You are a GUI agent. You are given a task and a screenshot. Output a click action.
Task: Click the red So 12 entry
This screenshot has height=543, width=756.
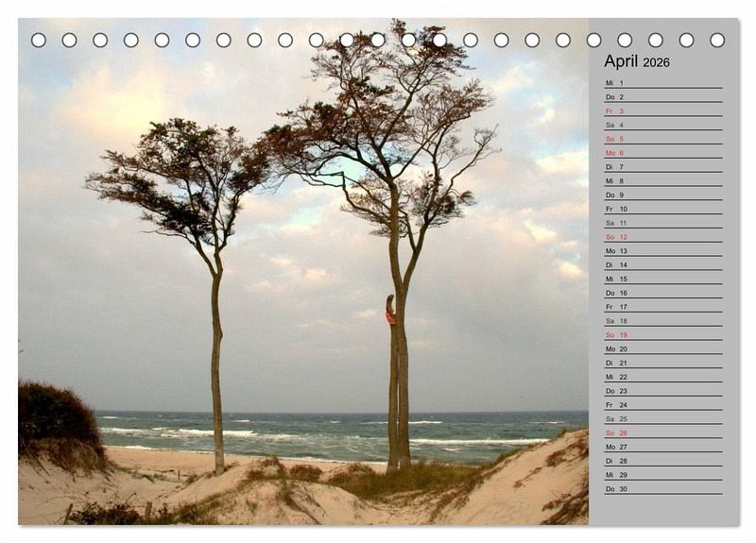point(662,237)
